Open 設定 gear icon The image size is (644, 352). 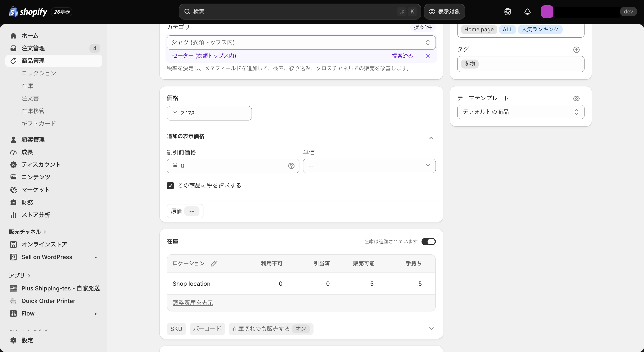coord(13,340)
